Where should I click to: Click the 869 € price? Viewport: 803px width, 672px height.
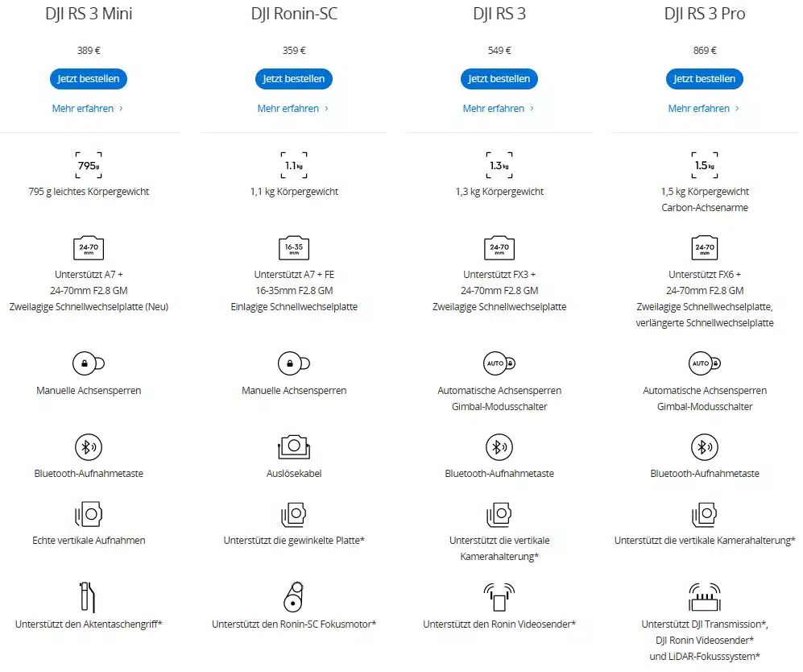(705, 51)
